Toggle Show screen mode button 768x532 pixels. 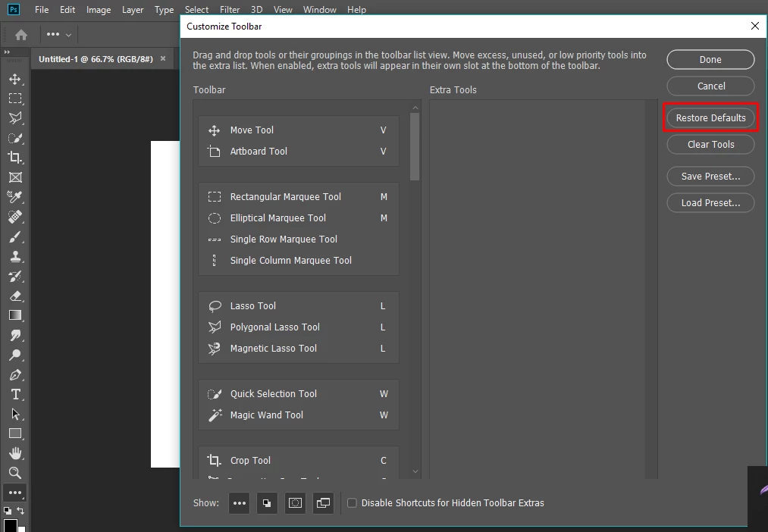(x=323, y=503)
